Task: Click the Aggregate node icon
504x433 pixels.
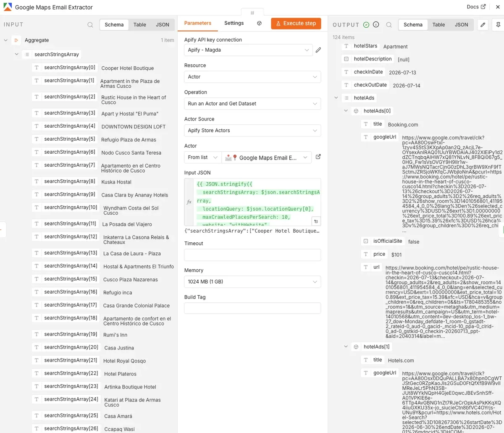Action: pos(16,40)
